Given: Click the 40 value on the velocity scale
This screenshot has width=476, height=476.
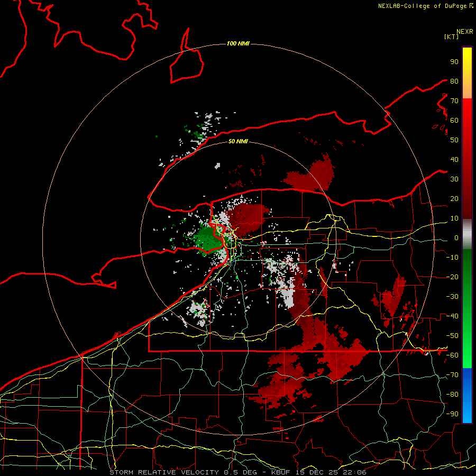Looking at the screenshot, I should pyautogui.click(x=454, y=159).
